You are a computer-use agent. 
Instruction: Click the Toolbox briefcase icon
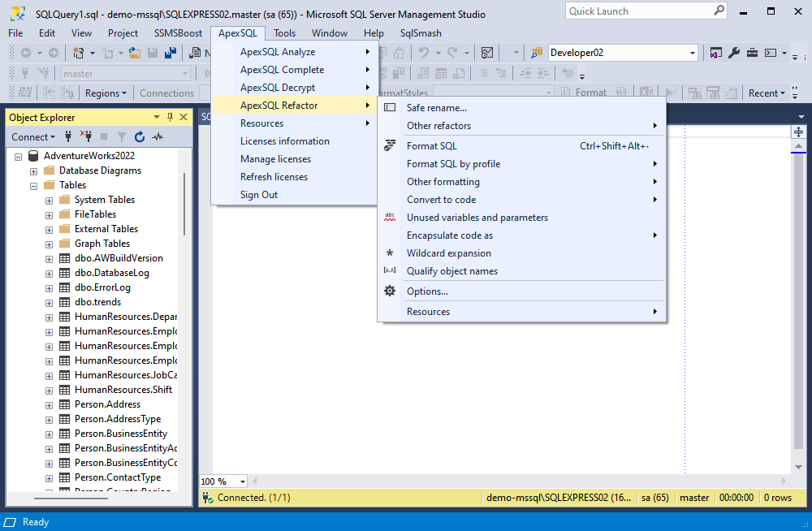(752, 52)
